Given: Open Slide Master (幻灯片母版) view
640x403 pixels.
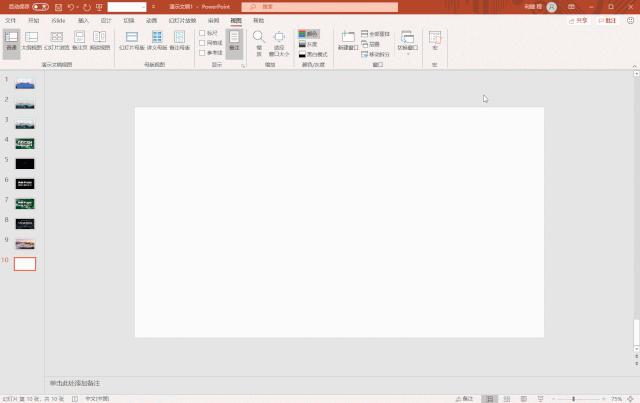Looking at the screenshot, I should 131,40.
